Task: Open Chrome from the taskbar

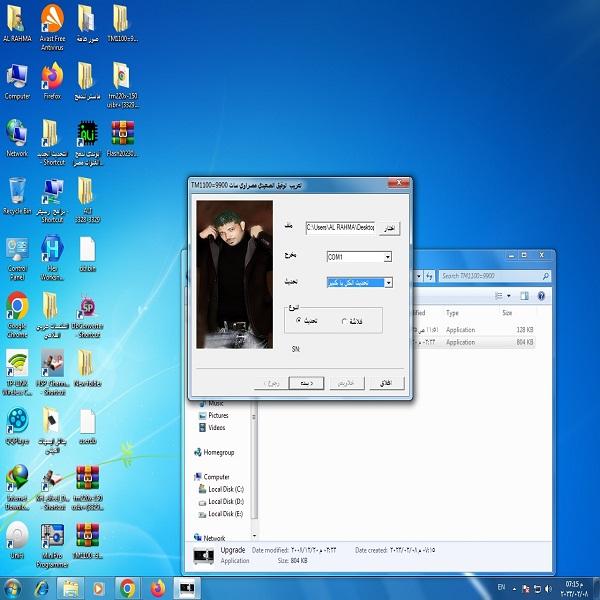Action: 128,589
